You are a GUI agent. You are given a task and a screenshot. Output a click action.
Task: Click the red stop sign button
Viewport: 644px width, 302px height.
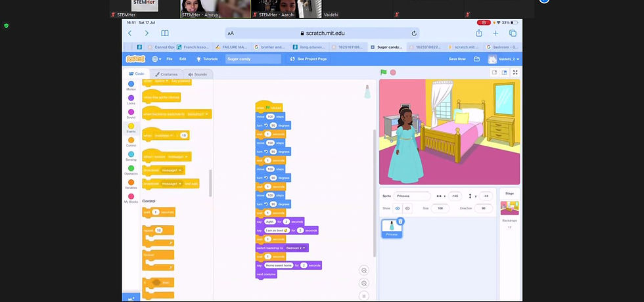393,72
